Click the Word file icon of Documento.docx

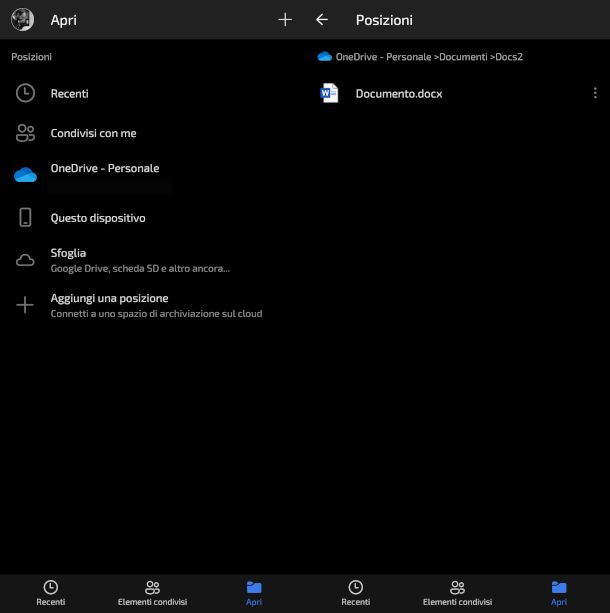(329, 93)
